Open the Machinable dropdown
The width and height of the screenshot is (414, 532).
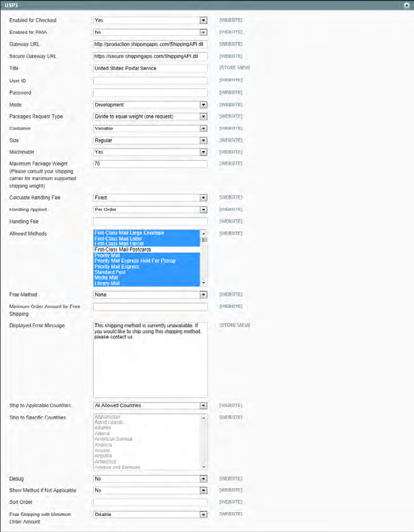150,152
